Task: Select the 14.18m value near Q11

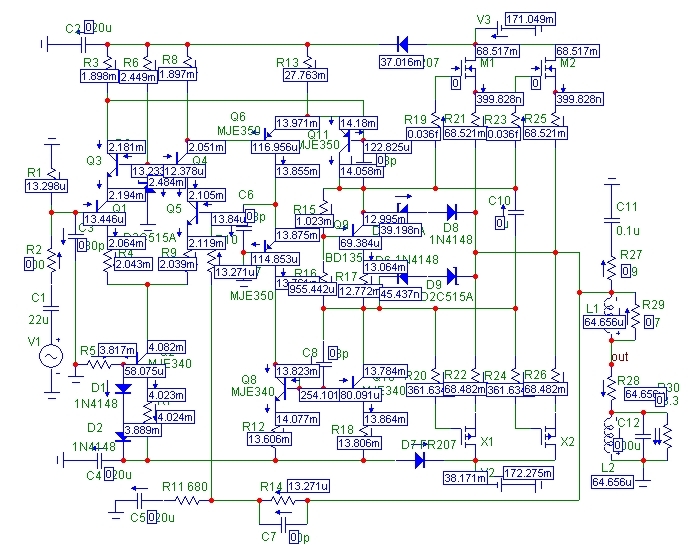Action: tap(358, 123)
